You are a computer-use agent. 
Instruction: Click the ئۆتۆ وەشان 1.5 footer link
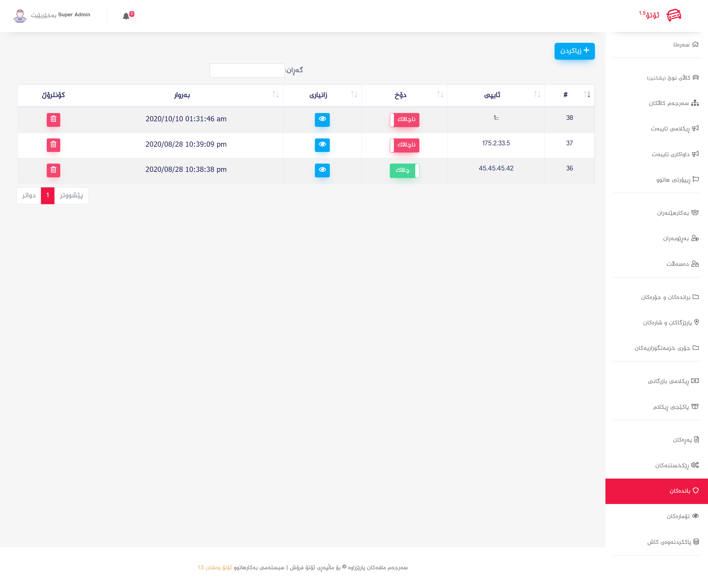215,568
